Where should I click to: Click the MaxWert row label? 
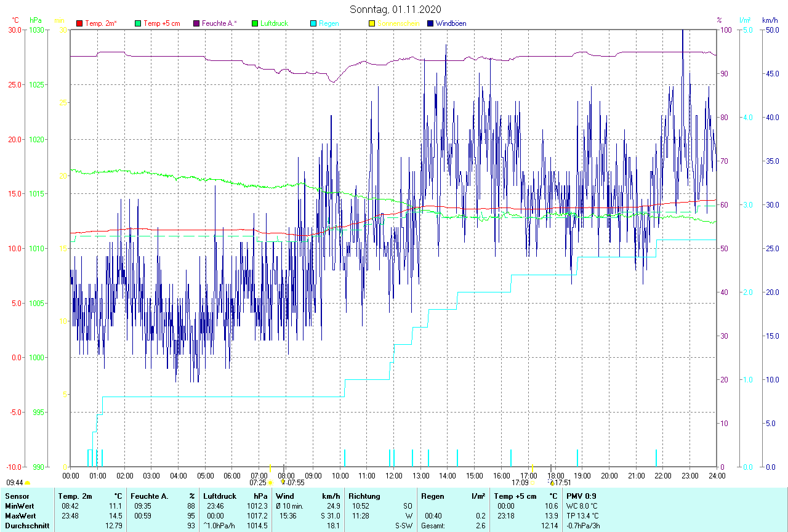20,516
